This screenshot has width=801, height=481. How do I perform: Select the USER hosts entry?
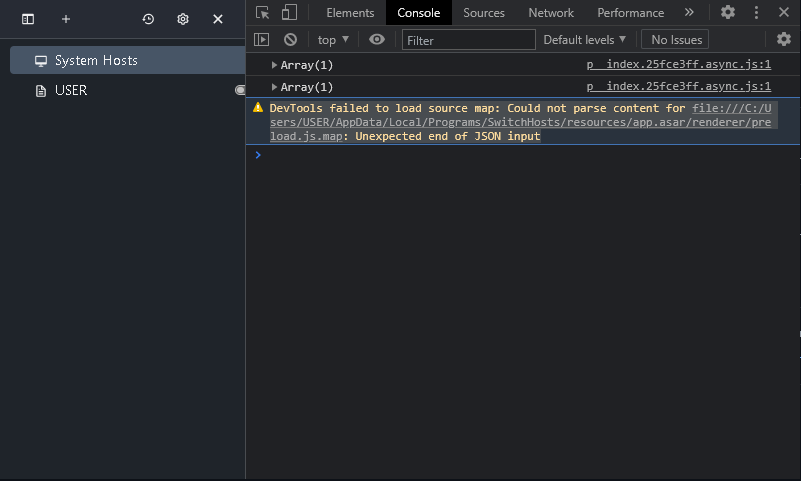coord(128,90)
